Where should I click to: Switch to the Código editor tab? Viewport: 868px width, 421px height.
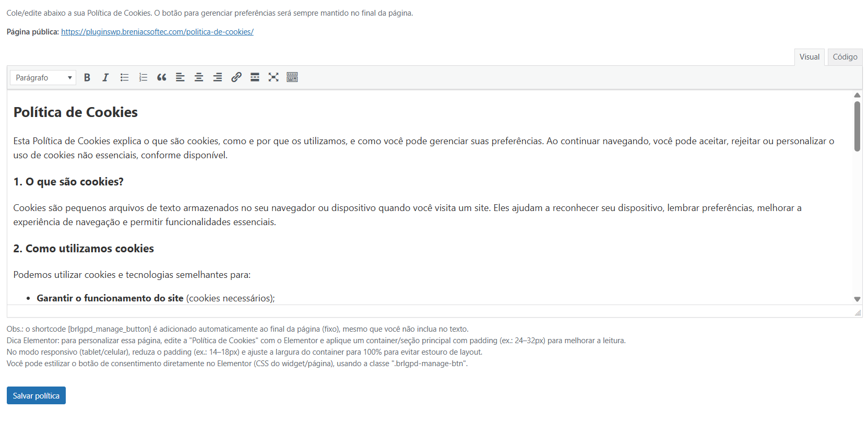pos(845,57)
